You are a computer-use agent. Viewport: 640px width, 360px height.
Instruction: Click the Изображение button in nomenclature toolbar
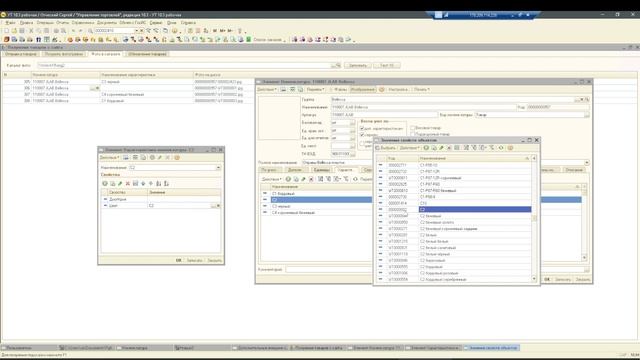point(362,89)
